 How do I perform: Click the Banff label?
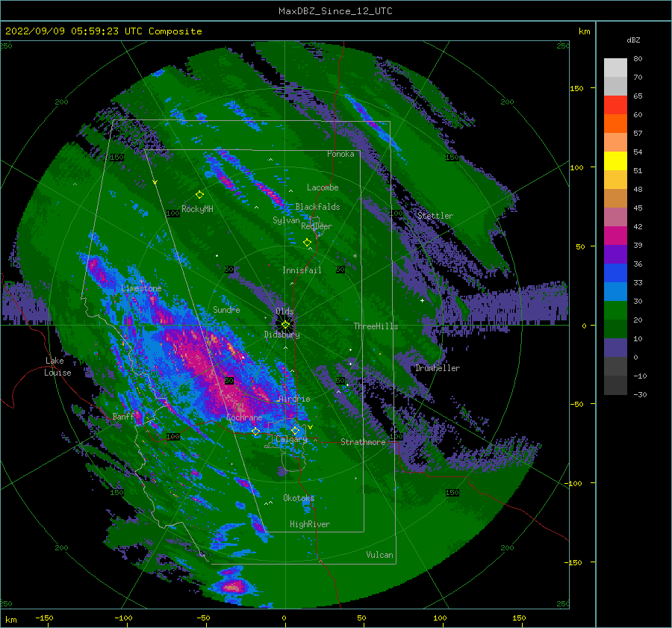point(123,416)
